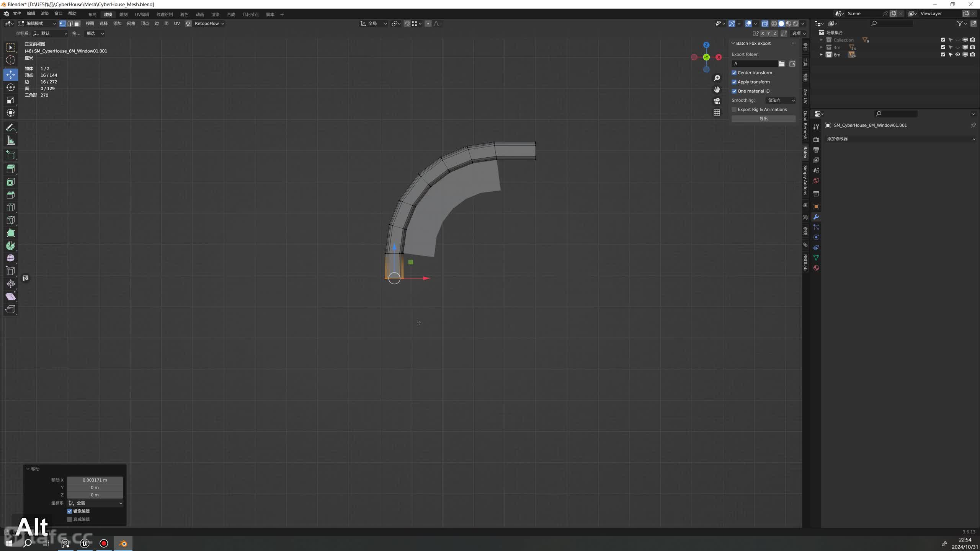Switch to face select mode

[x=77, y=24]
